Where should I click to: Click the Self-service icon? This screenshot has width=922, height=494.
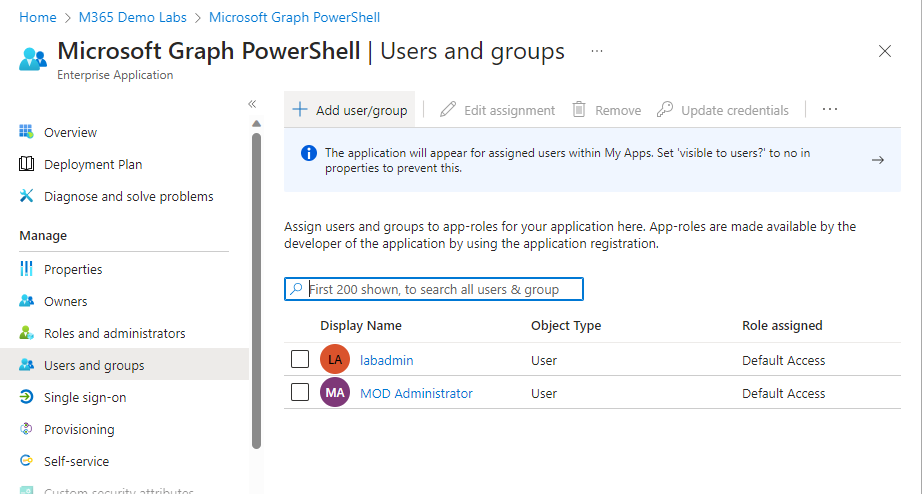27,461
